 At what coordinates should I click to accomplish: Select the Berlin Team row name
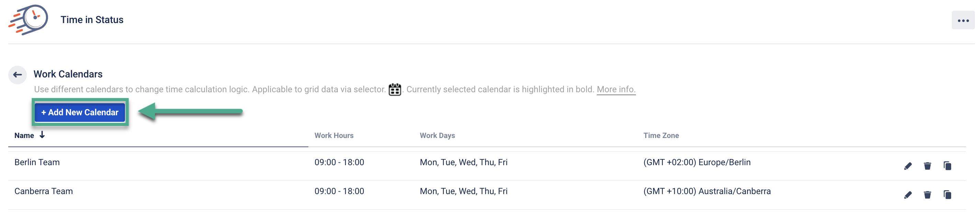(37, 162)
